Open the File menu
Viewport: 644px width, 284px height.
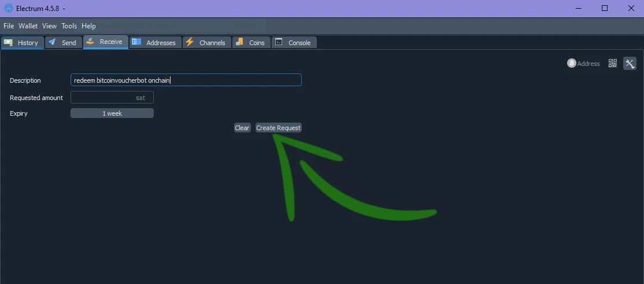click(9, 26)
